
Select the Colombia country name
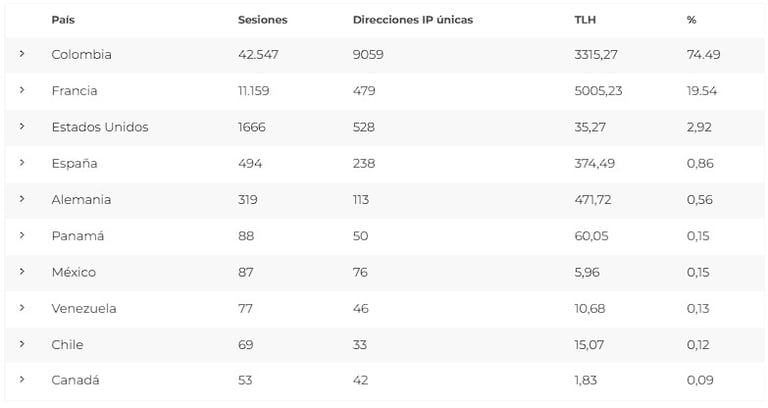(81, 55)
